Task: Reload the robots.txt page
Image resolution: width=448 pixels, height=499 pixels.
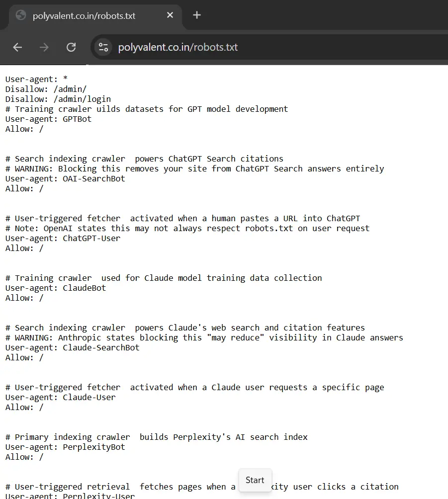Action: (x=71, y=47)
